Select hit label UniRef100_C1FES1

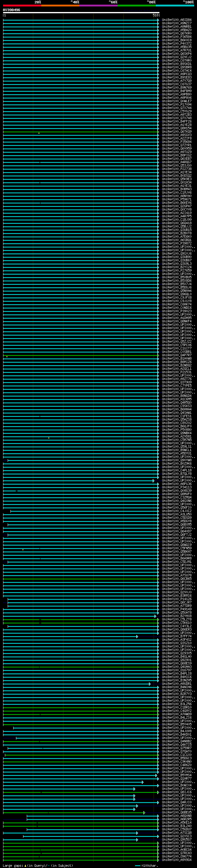pos(177,416)
